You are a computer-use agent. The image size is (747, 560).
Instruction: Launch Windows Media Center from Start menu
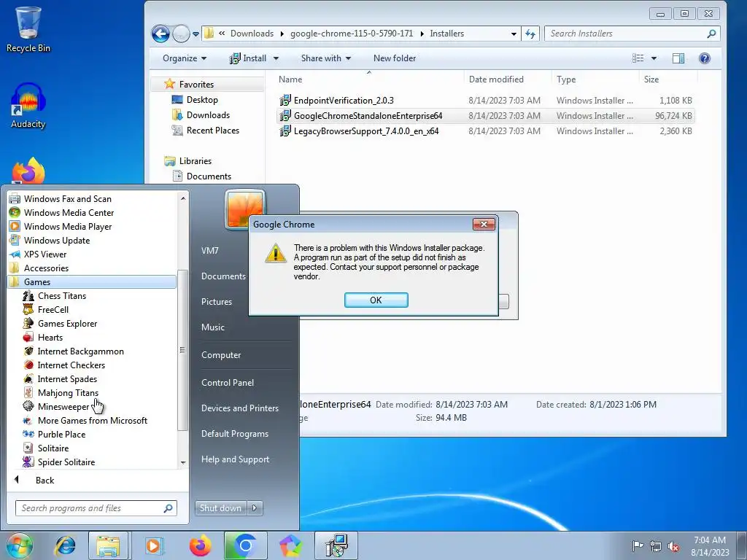(69, 213)
